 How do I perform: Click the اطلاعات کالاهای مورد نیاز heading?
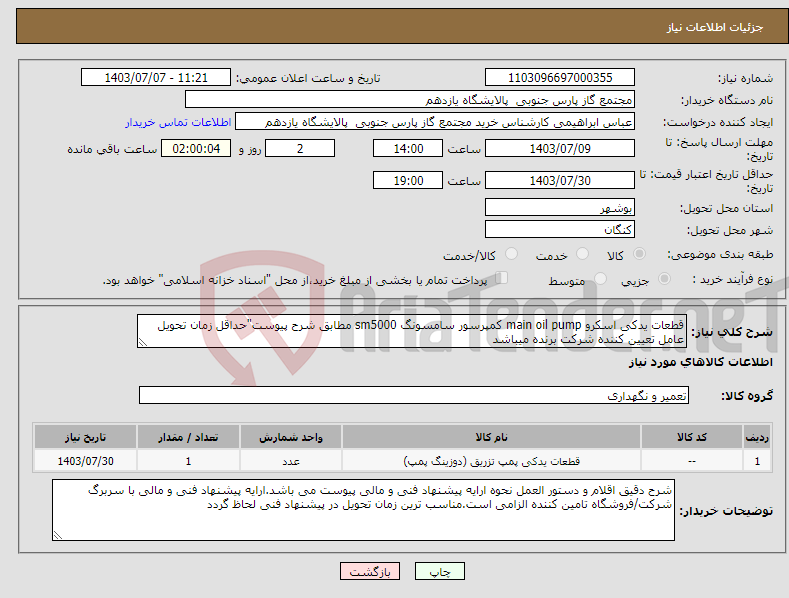(x=700, y=362)
